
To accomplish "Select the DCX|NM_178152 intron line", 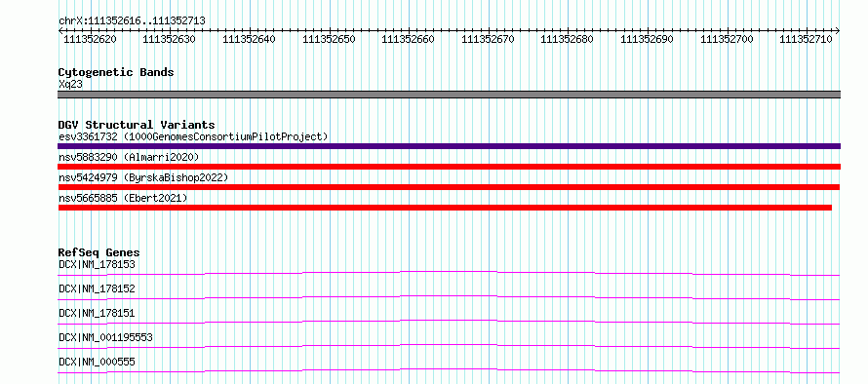I will tap(449, 297).
